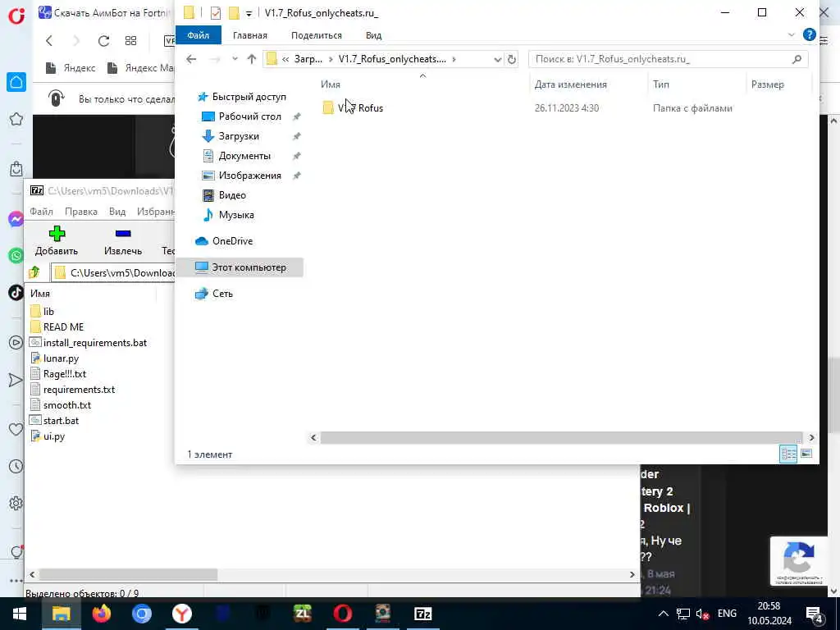The height and width of the screenshot is (630, 840).
Task: Open Yandex Browser from the taskbar
Action: (x=182, y=614)
